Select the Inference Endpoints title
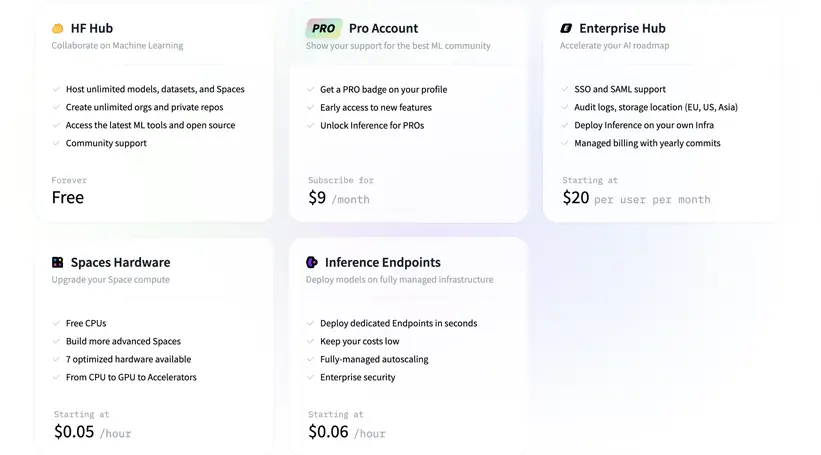Screen dimensions: 821x455 tap(382, 263)
